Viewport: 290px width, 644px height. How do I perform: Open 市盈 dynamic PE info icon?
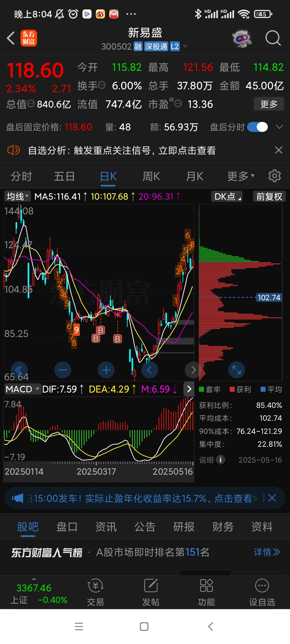tap(178, 104)
